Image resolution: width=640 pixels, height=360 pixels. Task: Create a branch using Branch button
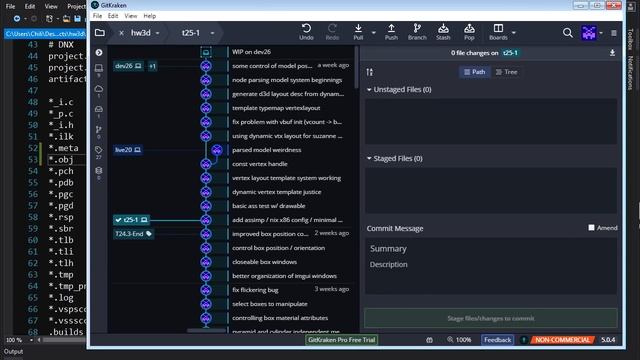click(x=417, y=32)
